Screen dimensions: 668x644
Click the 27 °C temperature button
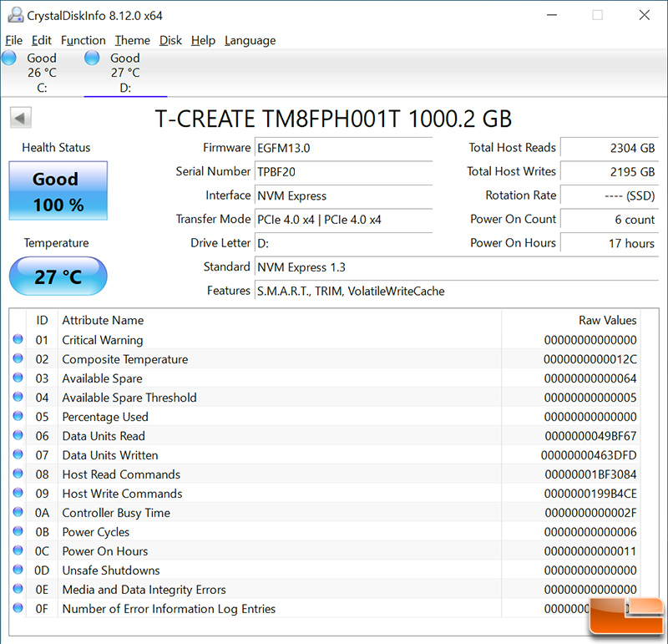tap(58, 276)
